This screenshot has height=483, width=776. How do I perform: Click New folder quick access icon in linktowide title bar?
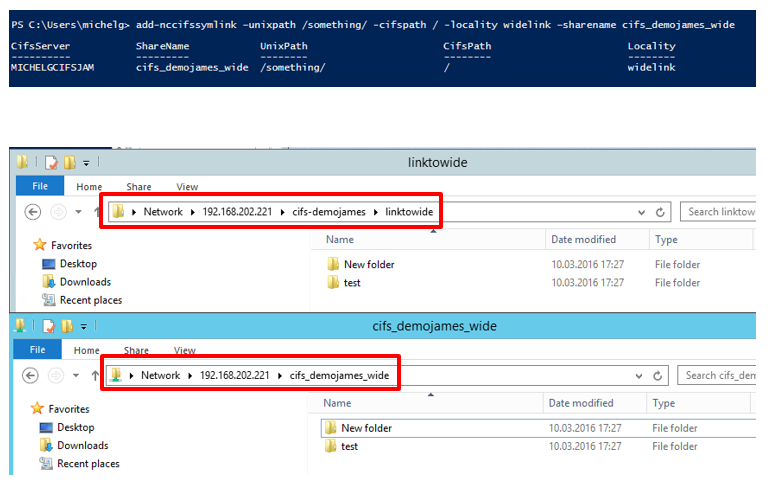[x=70, y=162]
